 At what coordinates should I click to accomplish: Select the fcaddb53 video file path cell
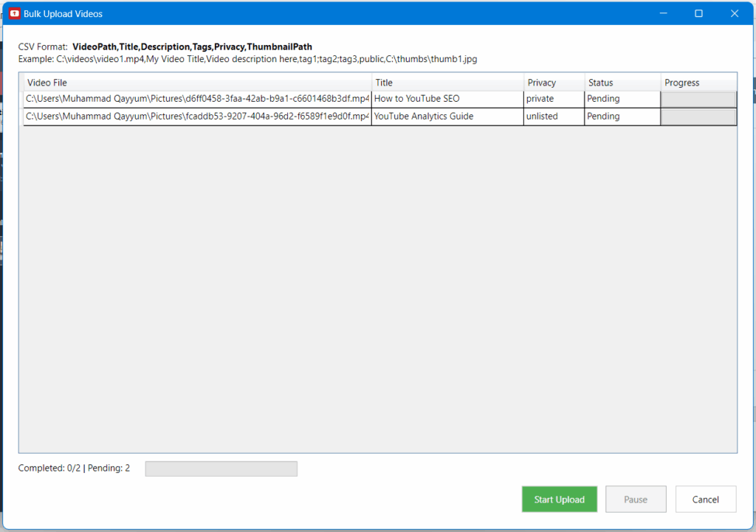point(197,117)
